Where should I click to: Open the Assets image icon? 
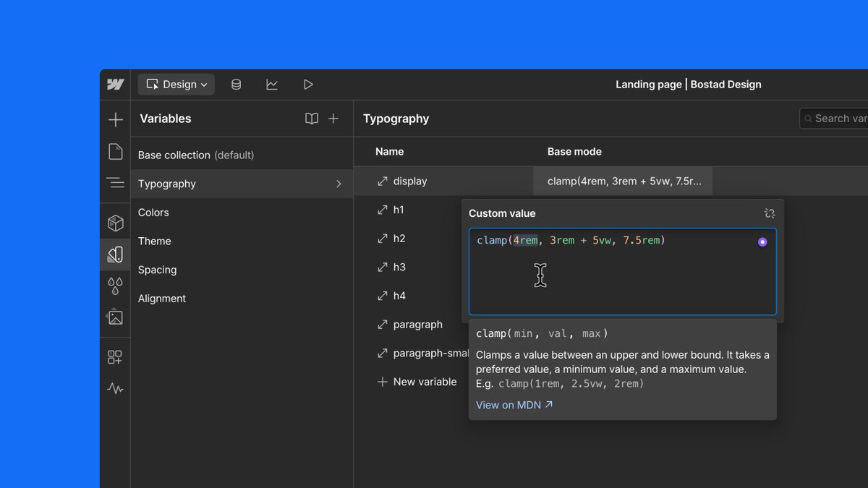tap(115, 317)
